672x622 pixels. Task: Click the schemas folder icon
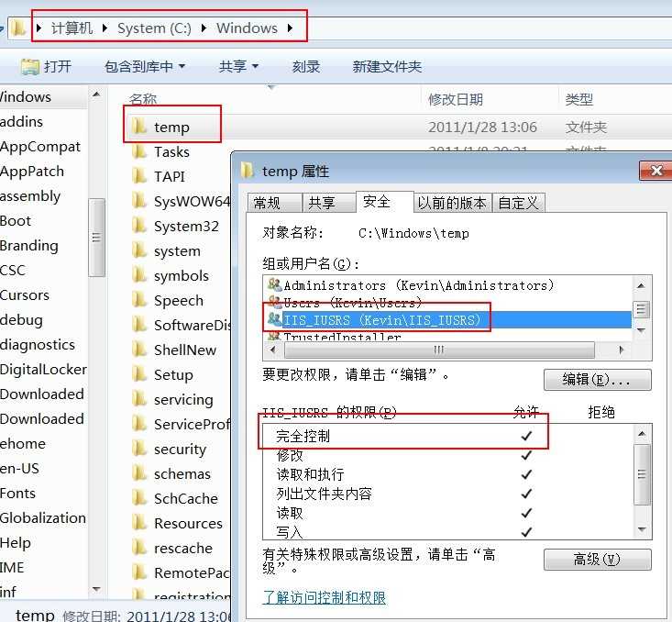[139, 473]
